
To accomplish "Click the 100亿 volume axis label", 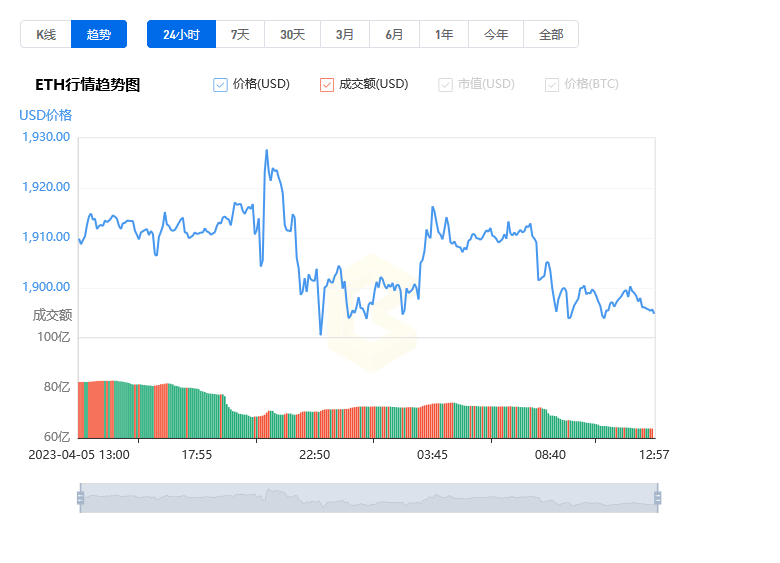I will tap(54, 337).
